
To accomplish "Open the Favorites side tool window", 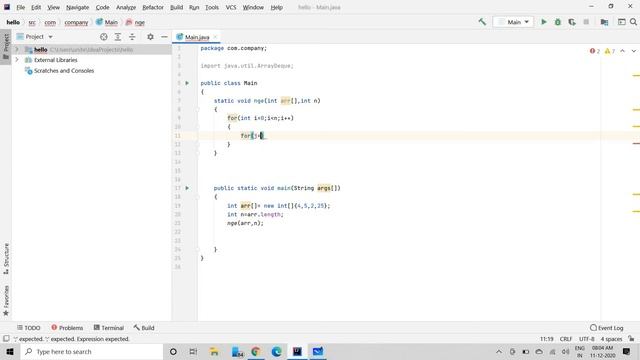I will tap(6, 301).
